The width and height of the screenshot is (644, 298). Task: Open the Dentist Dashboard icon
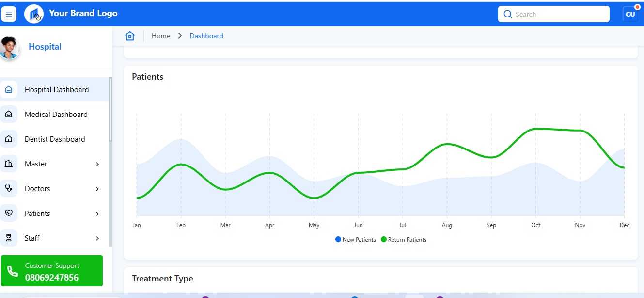(x=9, y=139)
